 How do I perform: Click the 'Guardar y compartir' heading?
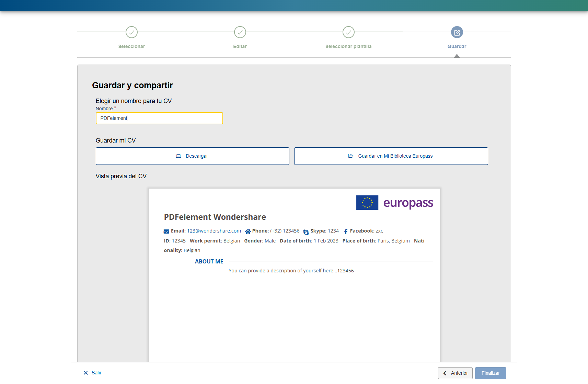point(132,86)
